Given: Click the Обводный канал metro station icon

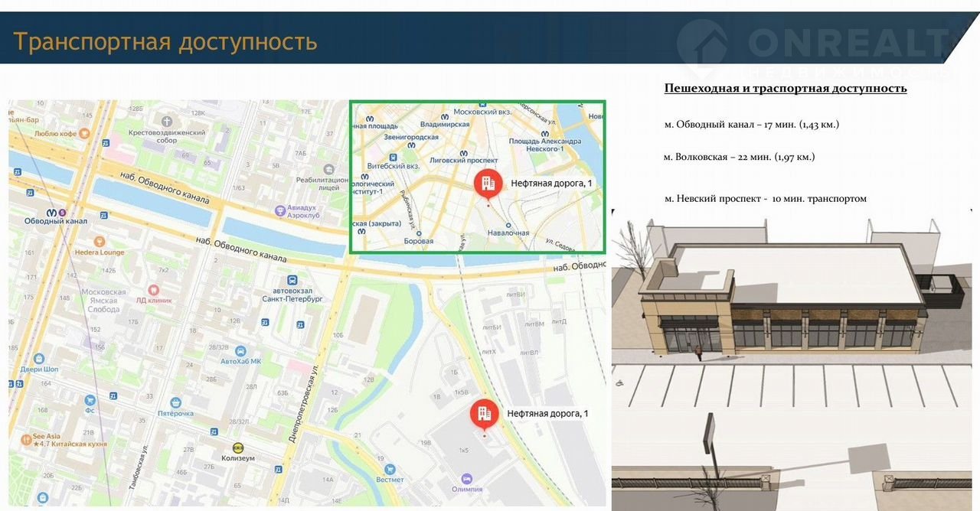Looking at the screenshot, I should pos(54,212).
